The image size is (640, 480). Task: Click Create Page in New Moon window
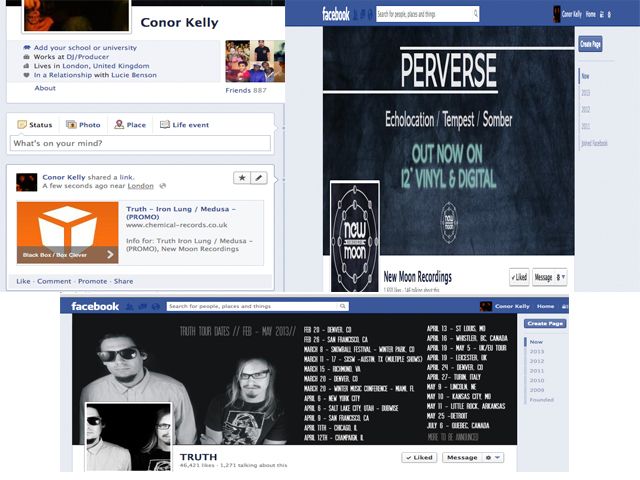[x=590, y=44]
